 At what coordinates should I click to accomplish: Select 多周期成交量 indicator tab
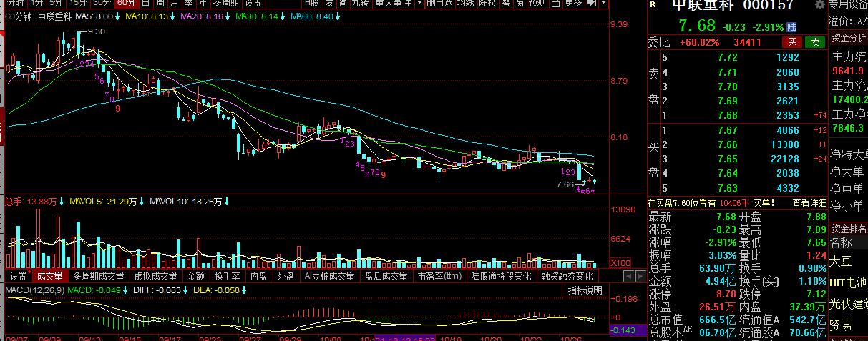click(98, 276)
